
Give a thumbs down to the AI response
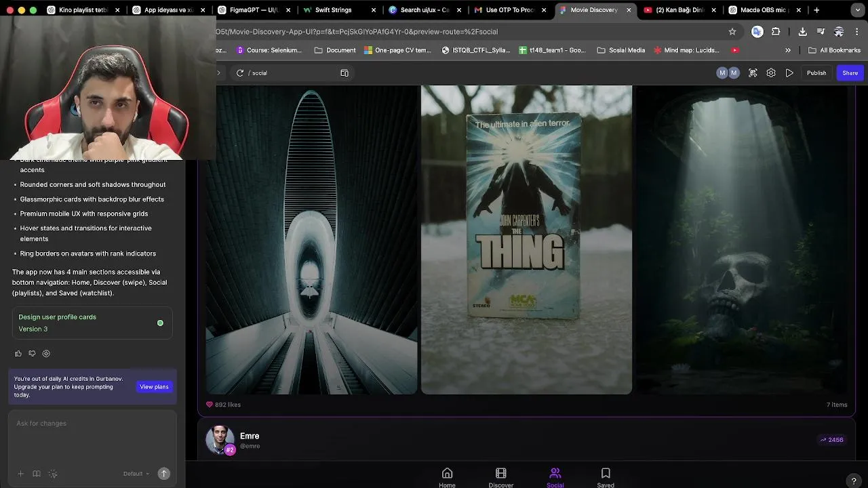click(32, 353)
